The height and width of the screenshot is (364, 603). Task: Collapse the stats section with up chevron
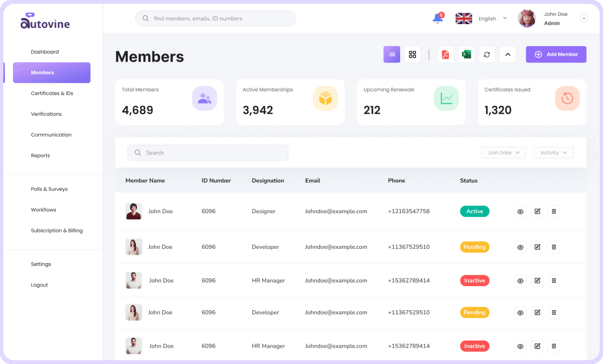pyautogui.click(x=508, y=54)
